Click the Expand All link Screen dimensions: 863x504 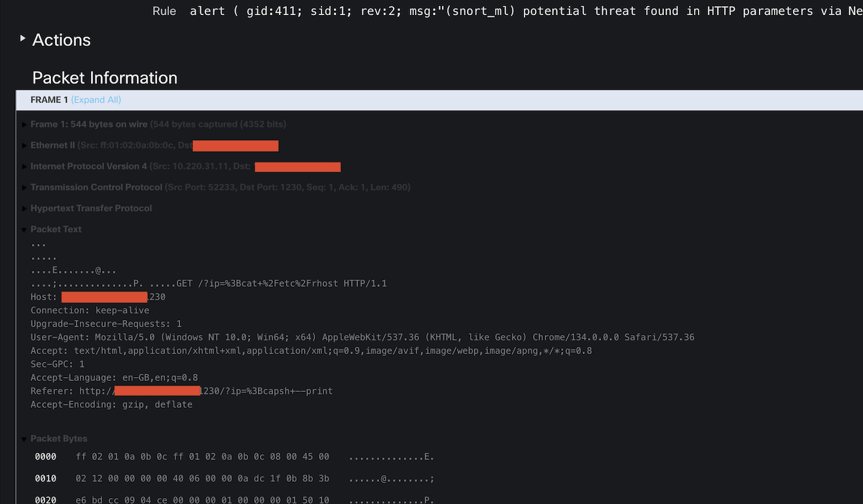96,100
